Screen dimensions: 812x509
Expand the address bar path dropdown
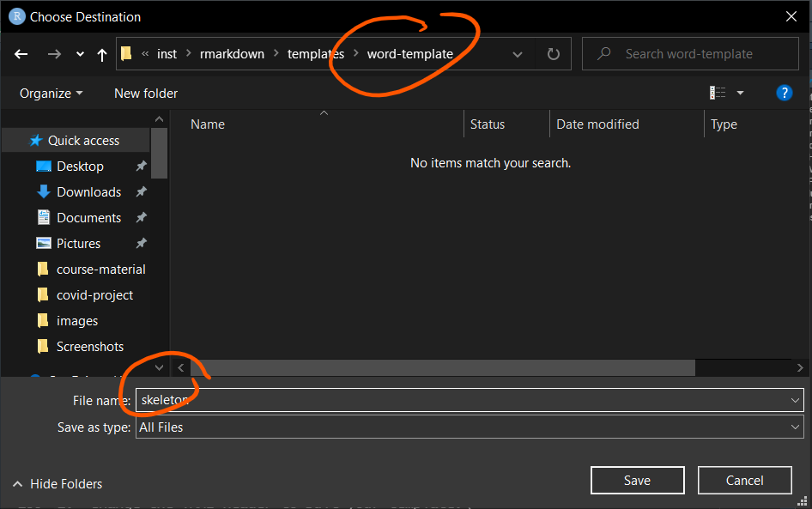coord(518,54)
